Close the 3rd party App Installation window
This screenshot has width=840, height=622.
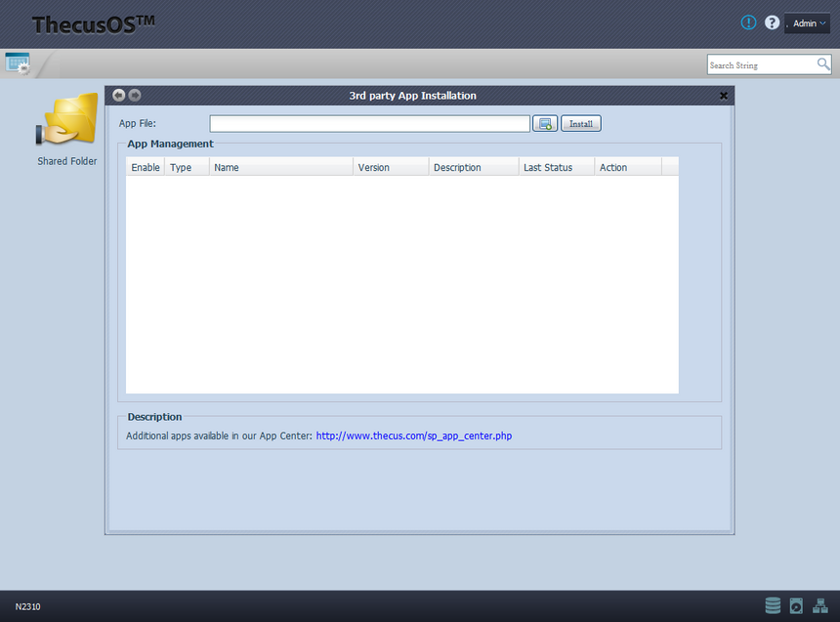pos(724,96)
